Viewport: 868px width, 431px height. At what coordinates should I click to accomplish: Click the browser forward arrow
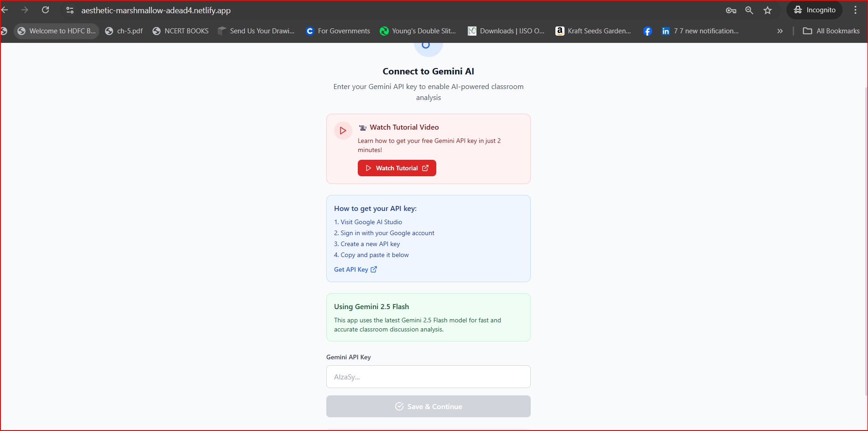(25, 10)
